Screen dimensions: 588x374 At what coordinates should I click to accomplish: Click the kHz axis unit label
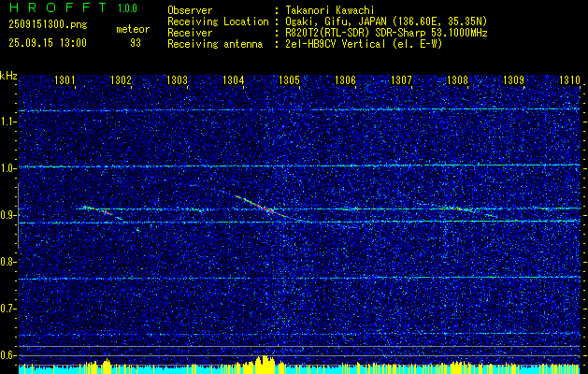8,76
